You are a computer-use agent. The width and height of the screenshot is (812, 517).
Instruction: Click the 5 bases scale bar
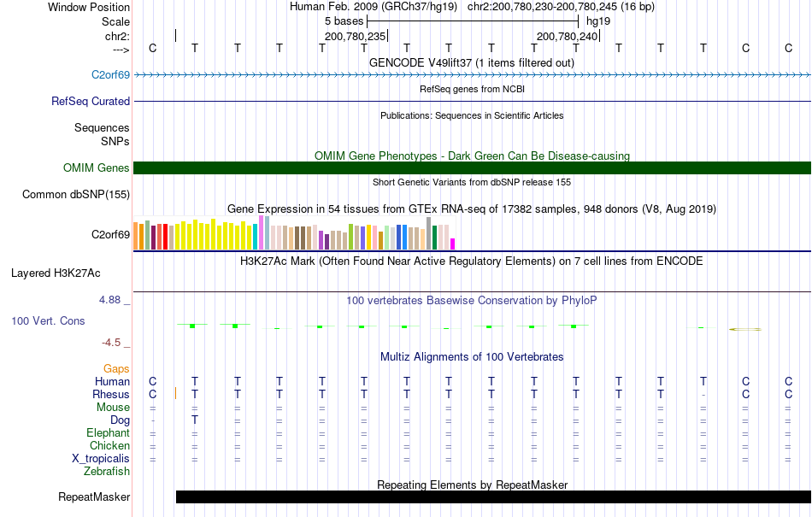click(473, 21)
